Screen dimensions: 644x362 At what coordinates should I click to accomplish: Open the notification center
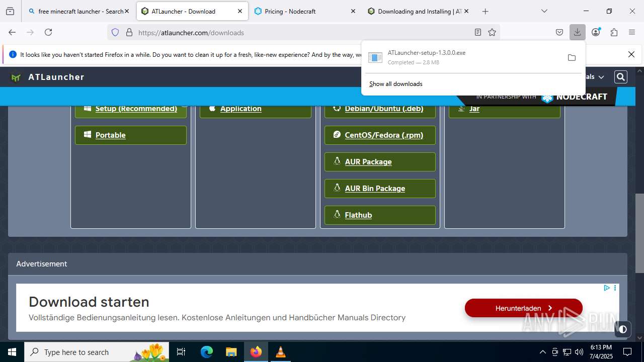(x=627, y=352)
